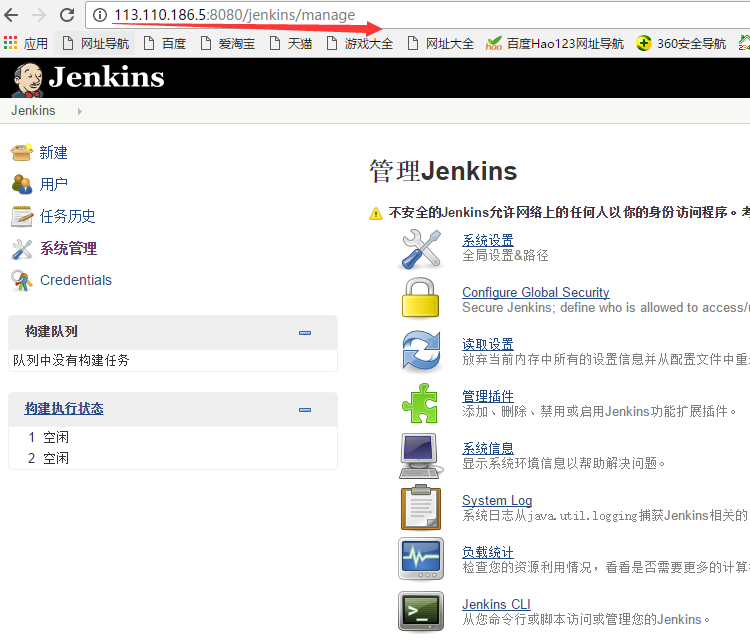Screen dimensions: 750x641
Task: Open the Jenkins CLI link
Action: [x=496, y=605]
